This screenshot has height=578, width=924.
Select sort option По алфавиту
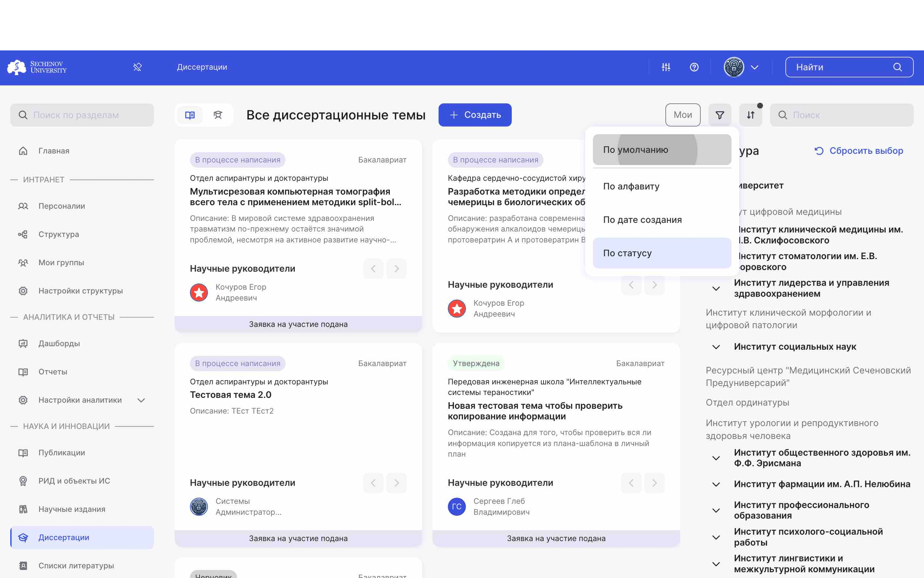tap(662, 186)
